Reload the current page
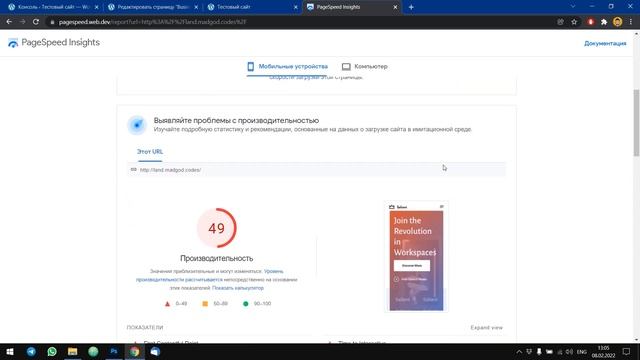Image resolution: width=640 pixels, height=360 pixels. pyautogui.click(x=36, y=22)
